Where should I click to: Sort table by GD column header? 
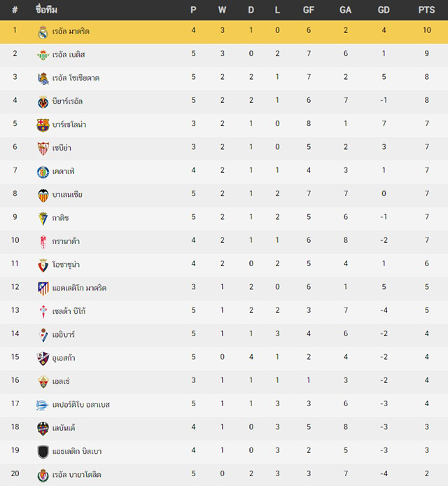coord(384,11)
